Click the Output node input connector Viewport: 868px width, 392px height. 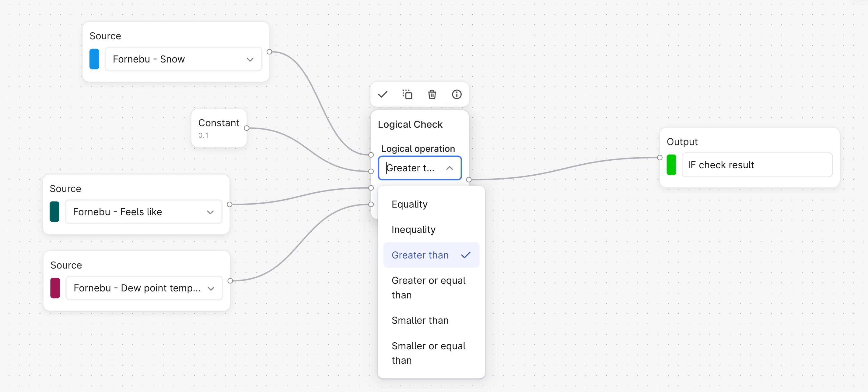[660, 158]
